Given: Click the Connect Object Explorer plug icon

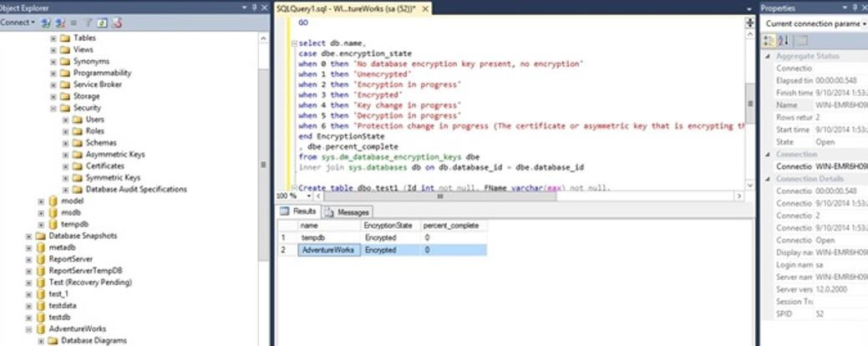Looking at the screenshot, I should [x=46, y=23].
